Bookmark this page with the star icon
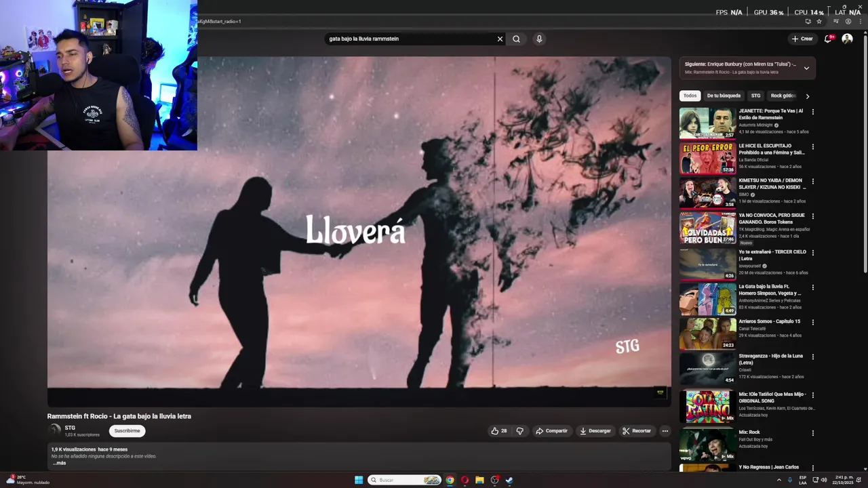Image resolution: width=868 pixels, height=488 pixels. pos(819,21)
